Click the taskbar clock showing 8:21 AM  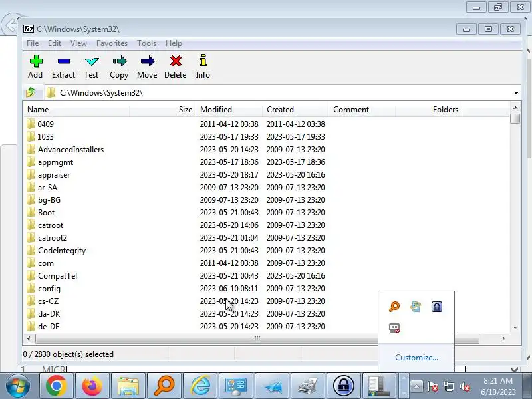pyautogui.click(x=498, y=386)
